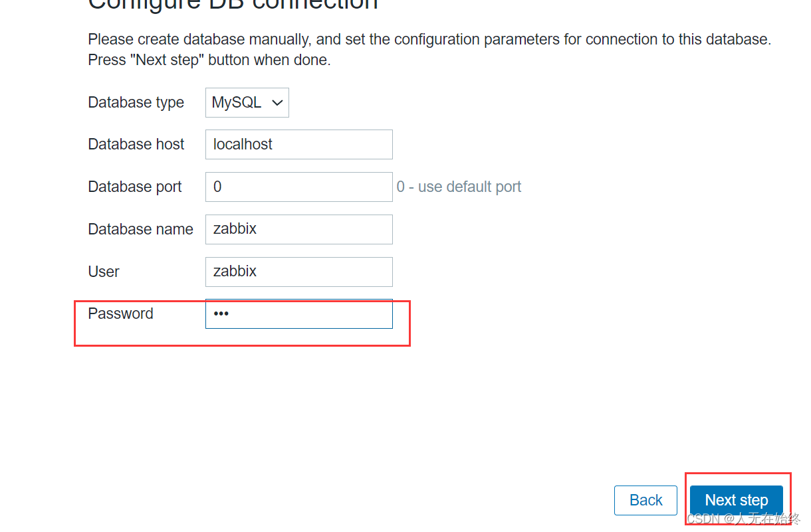Click the "Please create database manually" instruction text
The height and width of the screenshot is (532, 811).
[429, 39]
